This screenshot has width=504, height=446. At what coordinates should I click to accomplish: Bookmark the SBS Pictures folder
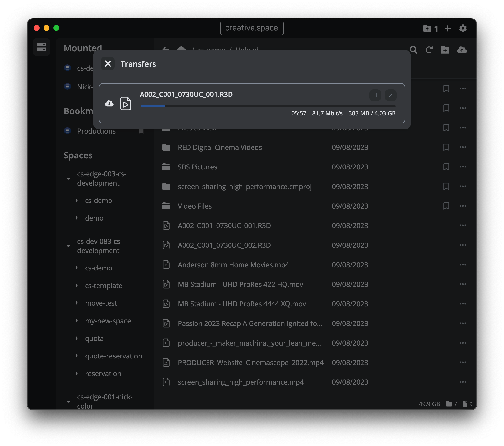coord(446,167)
